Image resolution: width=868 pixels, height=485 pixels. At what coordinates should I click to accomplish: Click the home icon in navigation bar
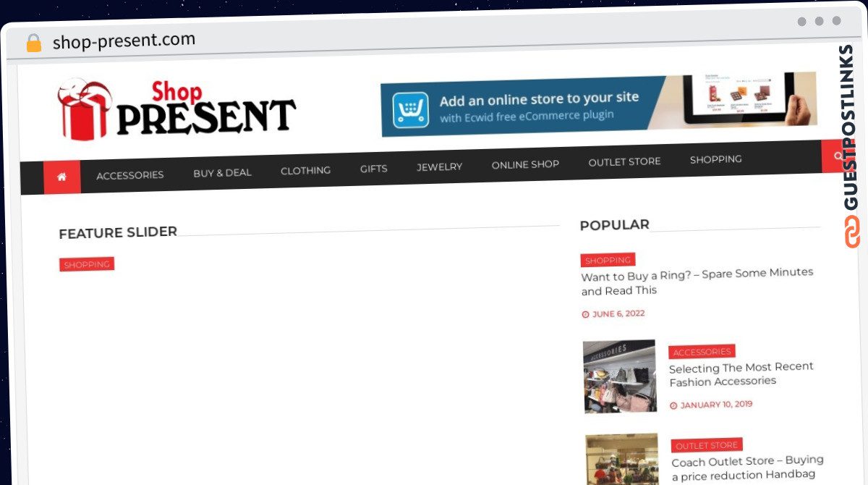coord(61,177)
